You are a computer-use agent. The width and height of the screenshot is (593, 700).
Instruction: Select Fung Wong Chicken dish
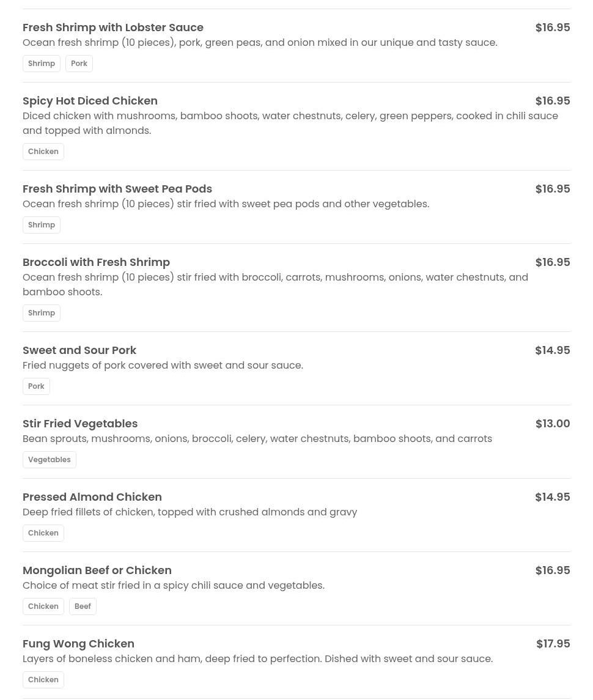pyautogui.click(x=78, y=644)
